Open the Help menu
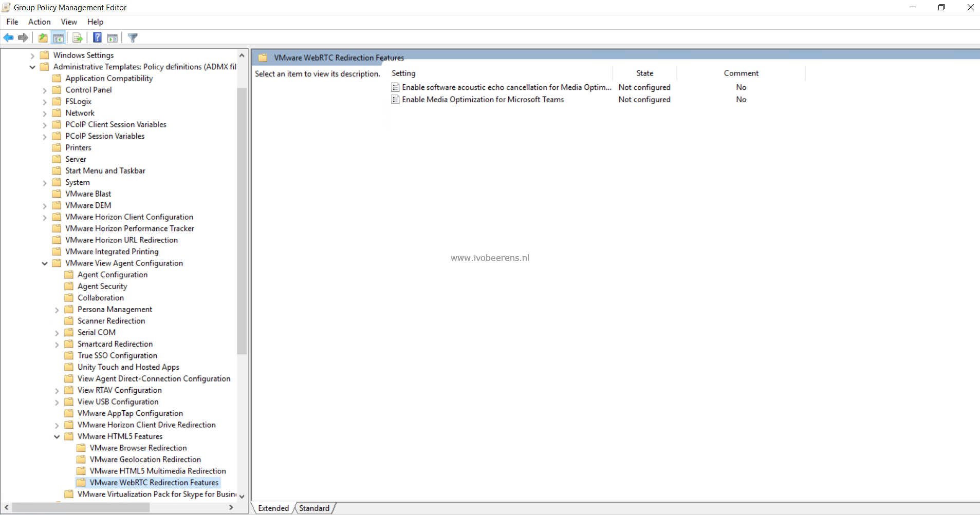 95,22
